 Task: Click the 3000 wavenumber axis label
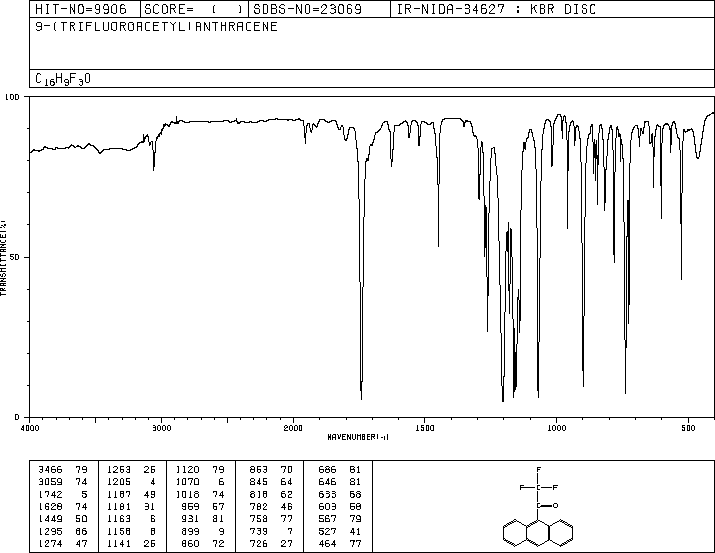(x=161, y=428)
